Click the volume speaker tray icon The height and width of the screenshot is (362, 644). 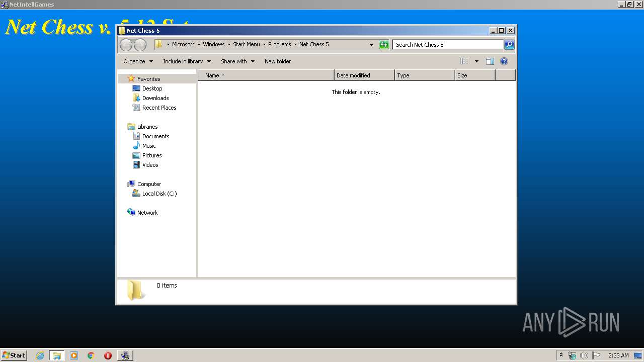click(584, 355)
